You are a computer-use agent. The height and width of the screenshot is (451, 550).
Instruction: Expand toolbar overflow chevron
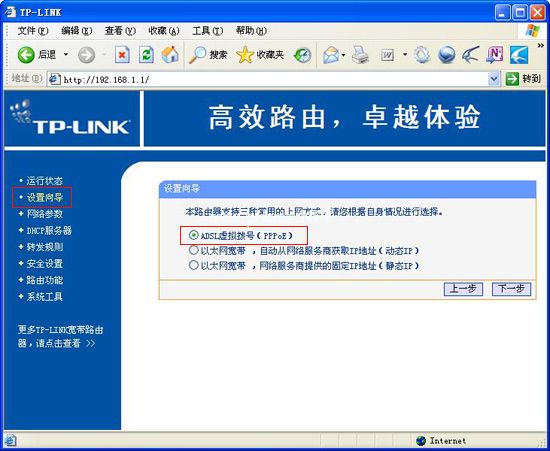tap(541, 46)
